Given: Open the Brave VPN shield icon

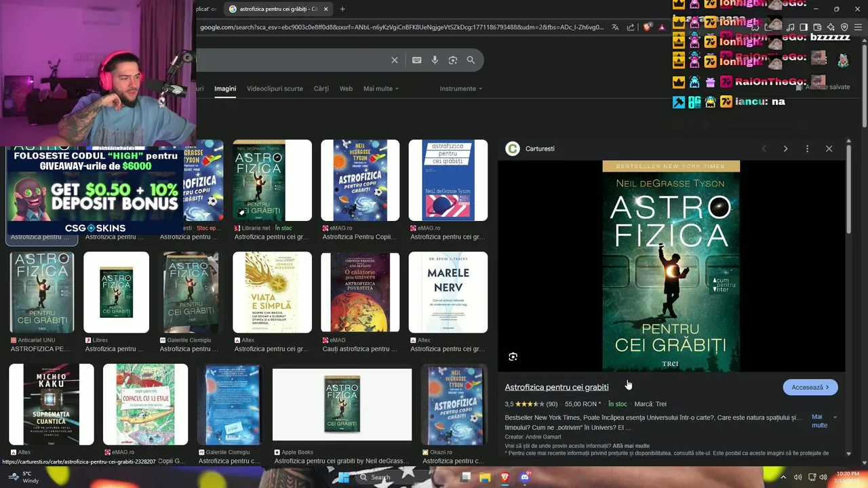Looking at the screenshot, I should tap(844, 27).
